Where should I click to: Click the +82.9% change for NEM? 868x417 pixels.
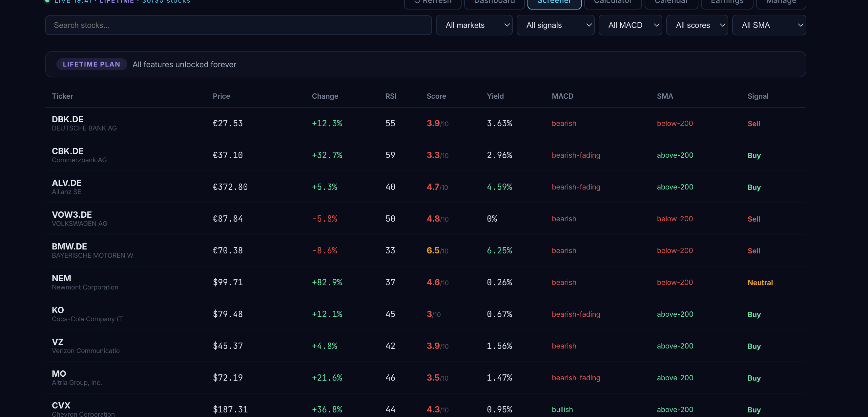click(327, 282)
